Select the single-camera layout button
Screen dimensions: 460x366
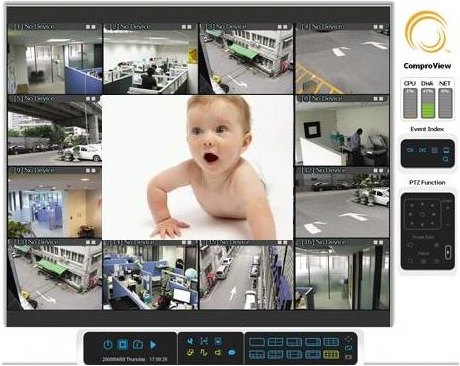coord(257,342)
